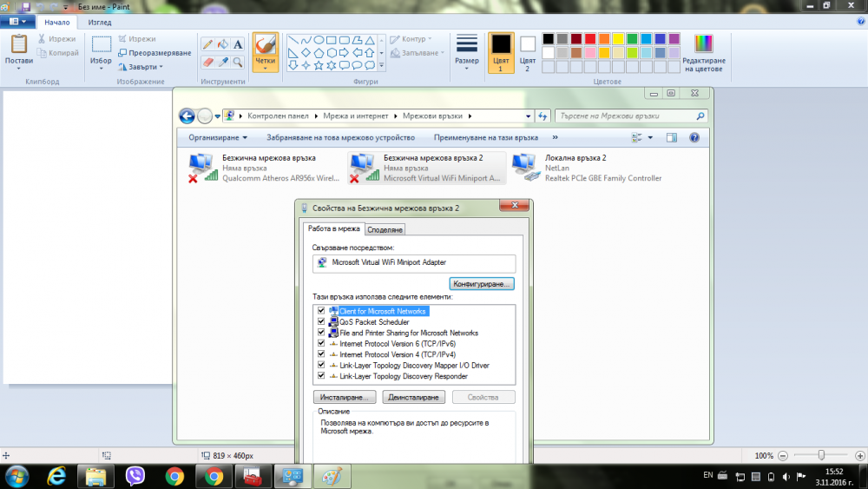This screenshot has width=868, height=489.
Task: Select the Eraser tool
Action: pyautogui.click(x=207, y=62)
